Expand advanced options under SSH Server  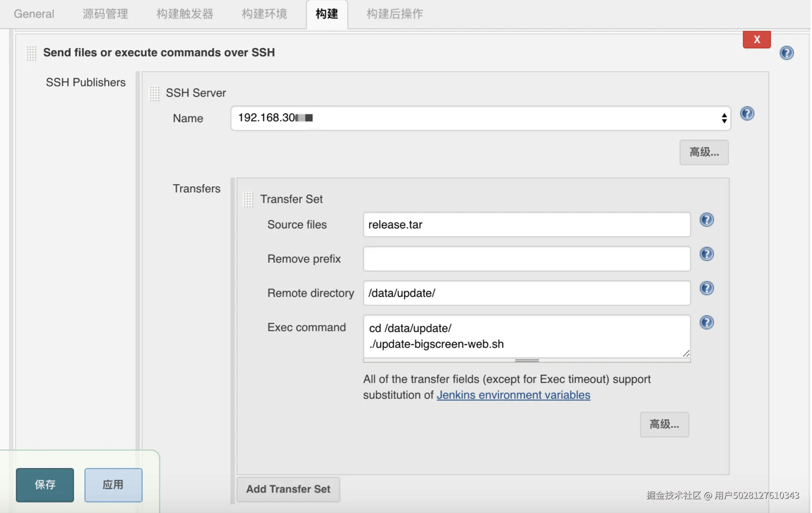704,152
